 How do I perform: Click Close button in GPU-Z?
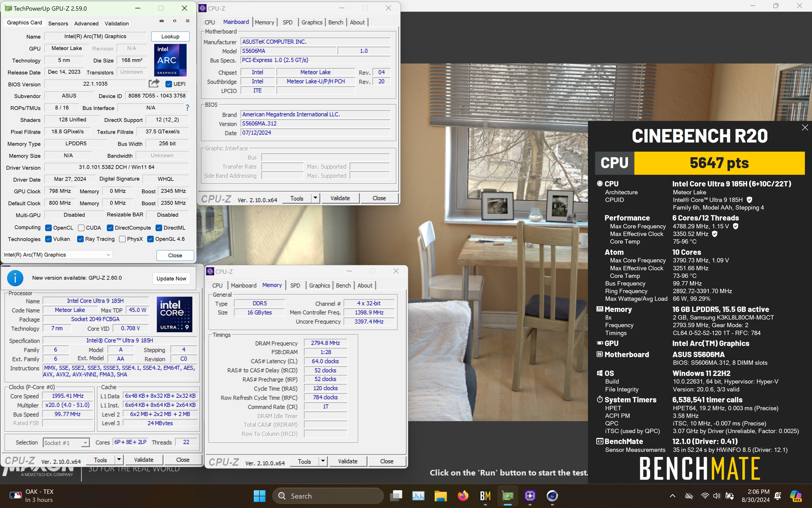[x=175, y=255]
